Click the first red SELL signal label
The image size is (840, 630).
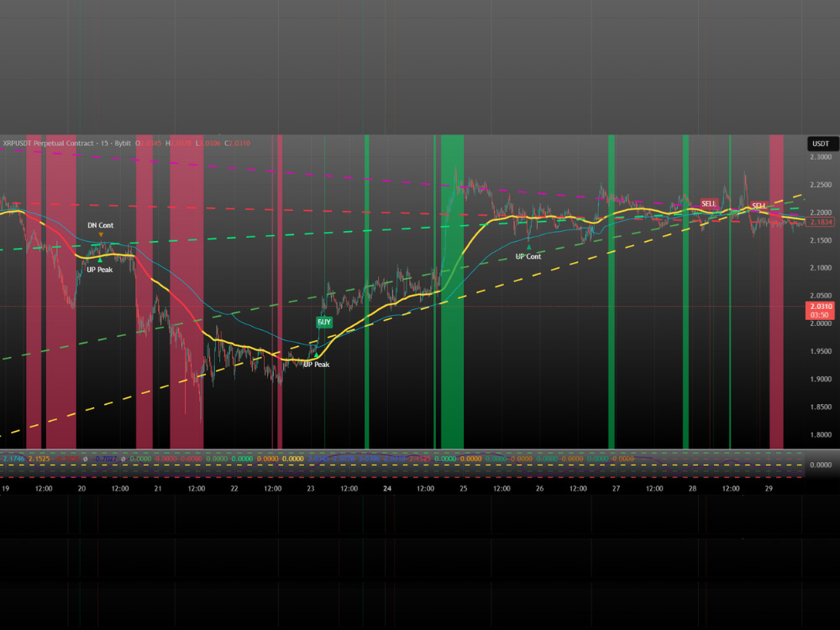point(708,203)
